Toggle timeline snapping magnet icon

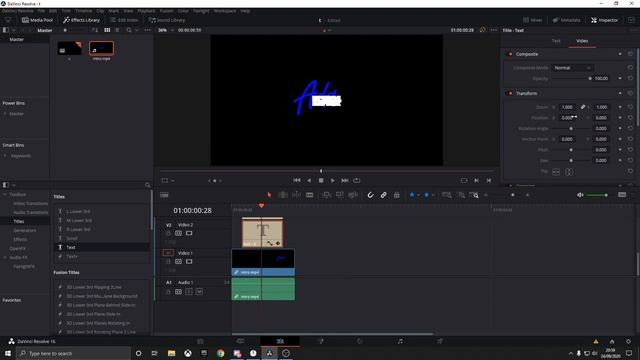point(370,195)
